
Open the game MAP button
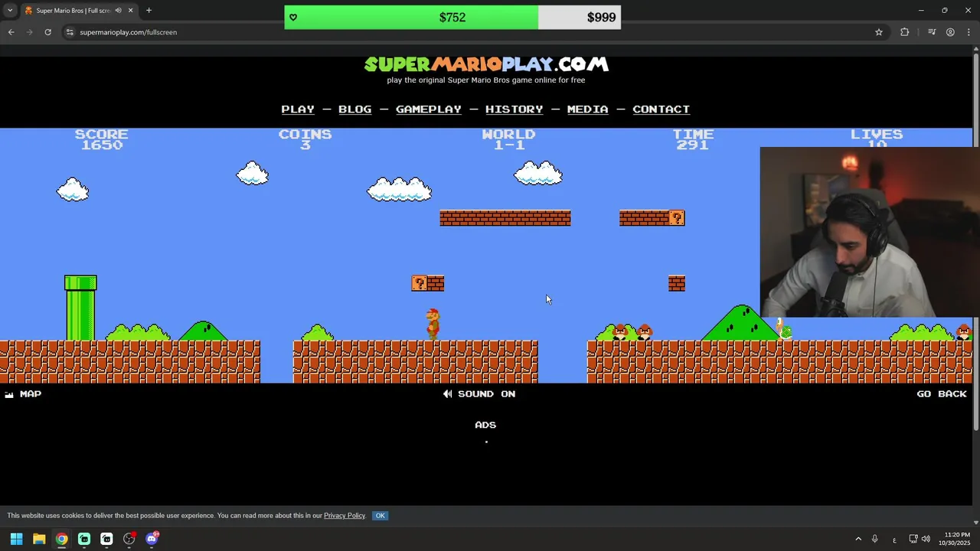tap(23, 394)
